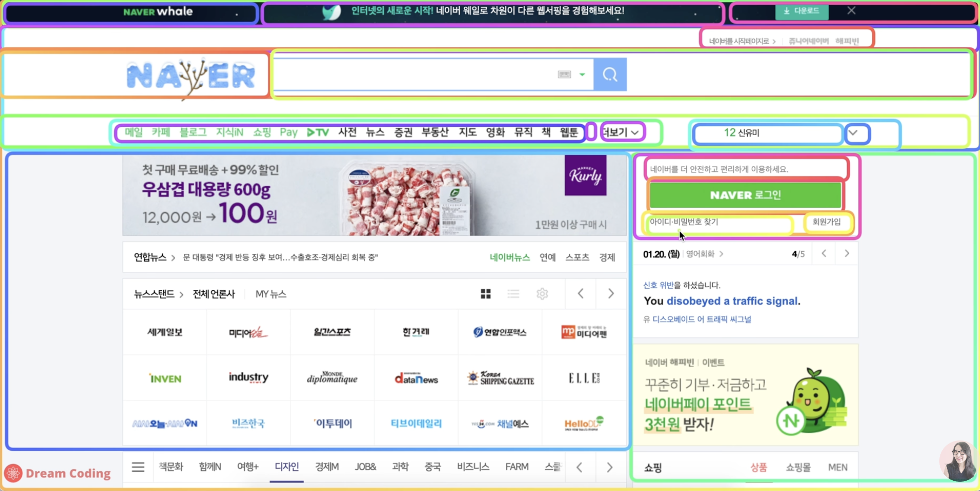Open the 연예 news link
This screenshot has width=980, height=491.
coord(547,257)
